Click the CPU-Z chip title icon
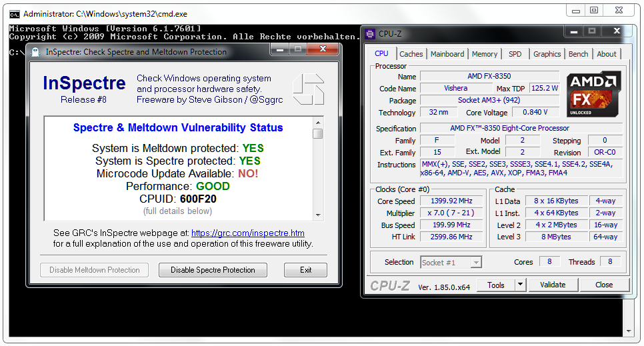Image resolution: width=644 pixels, height=346 pixels. 370,34
